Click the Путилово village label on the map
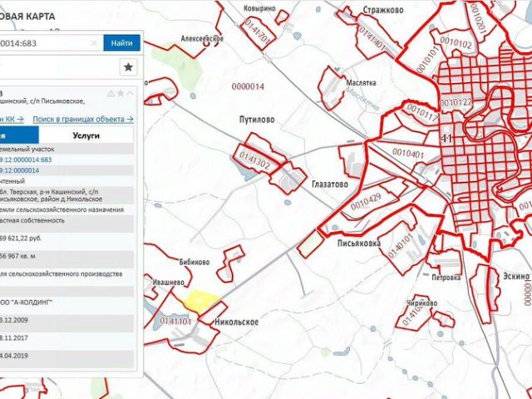Viewport: 532px width, 399px height. 257,120
